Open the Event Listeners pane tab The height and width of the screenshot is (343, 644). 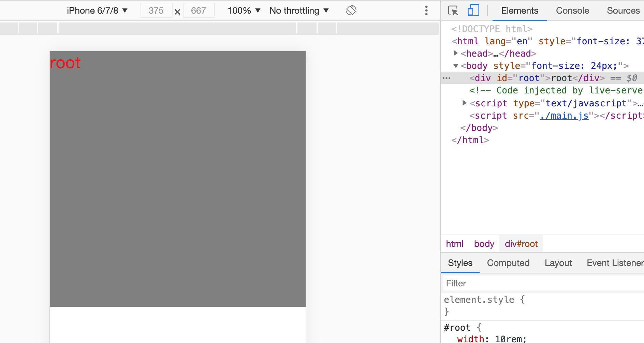[x=615, y=263]
